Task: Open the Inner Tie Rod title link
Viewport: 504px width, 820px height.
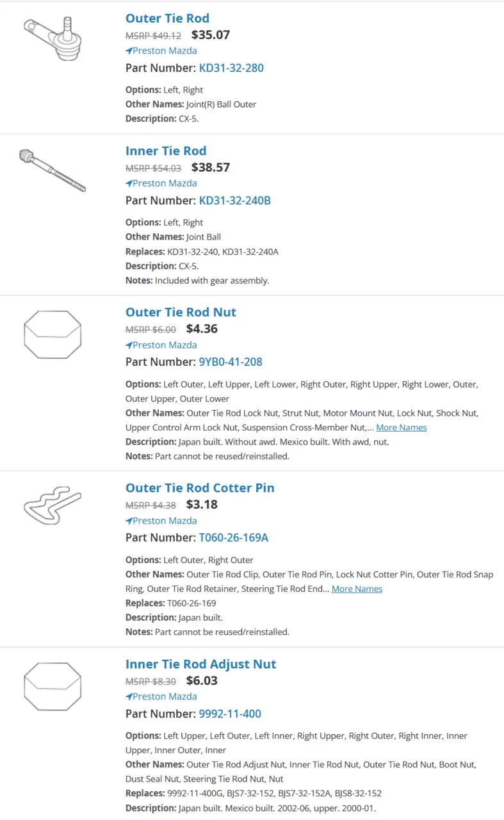Action: (166, 151)
